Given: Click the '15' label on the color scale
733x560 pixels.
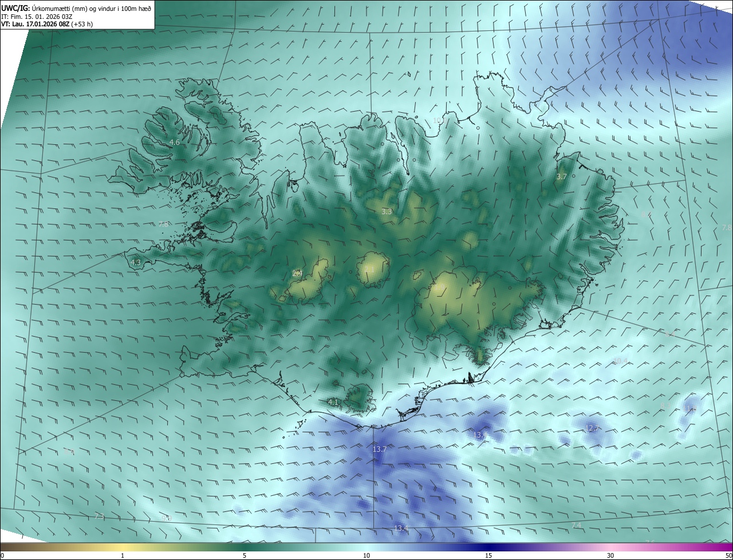Looking at the screenshot, I should click(x=488, y=556).
